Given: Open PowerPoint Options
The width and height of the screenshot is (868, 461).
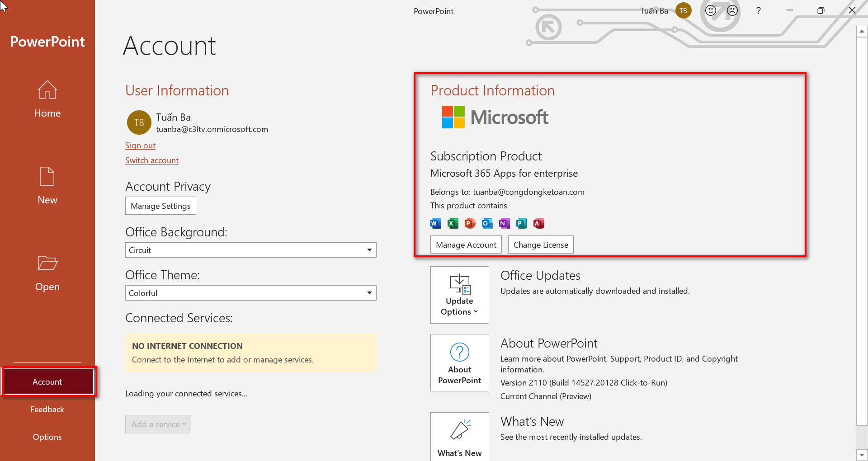Looking at the screenshot, I should (47, 437).
